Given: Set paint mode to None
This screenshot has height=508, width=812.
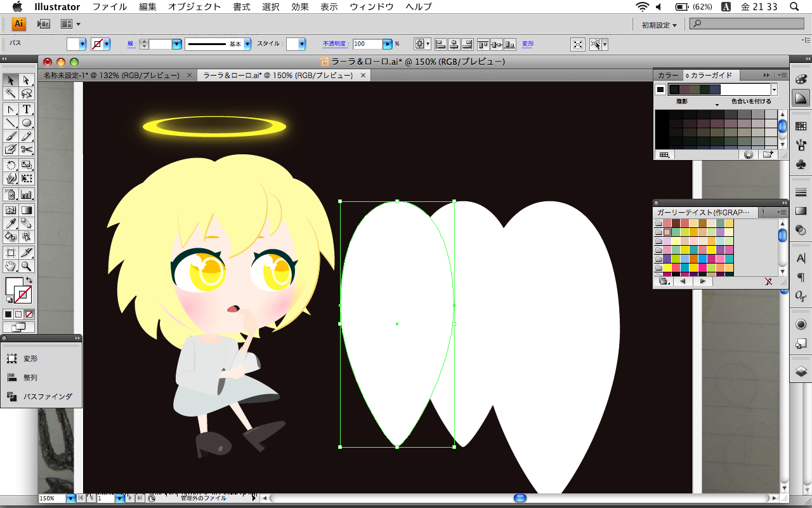Looking at the screenshot, I should point(29,314).
